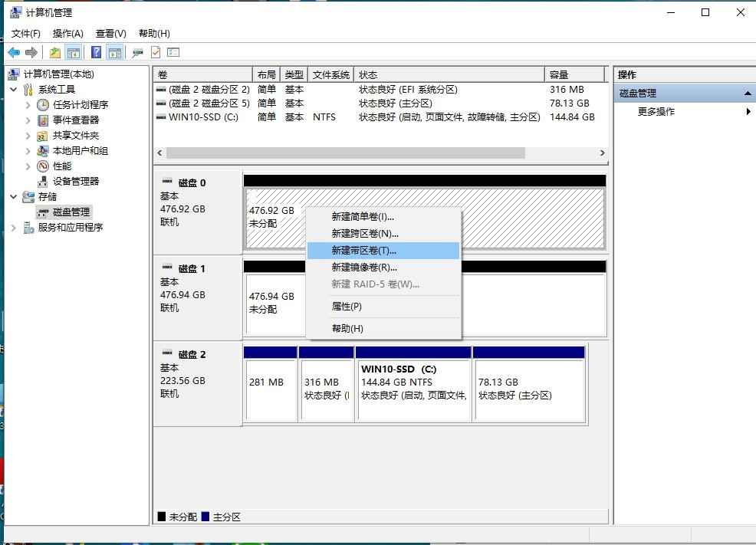Click the properties toolbar icon
756x545 pixels.
tap(155, 52)
